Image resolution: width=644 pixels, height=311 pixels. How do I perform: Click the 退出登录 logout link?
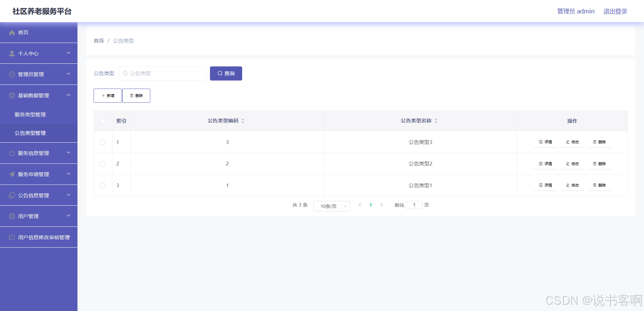pos(615,11)
